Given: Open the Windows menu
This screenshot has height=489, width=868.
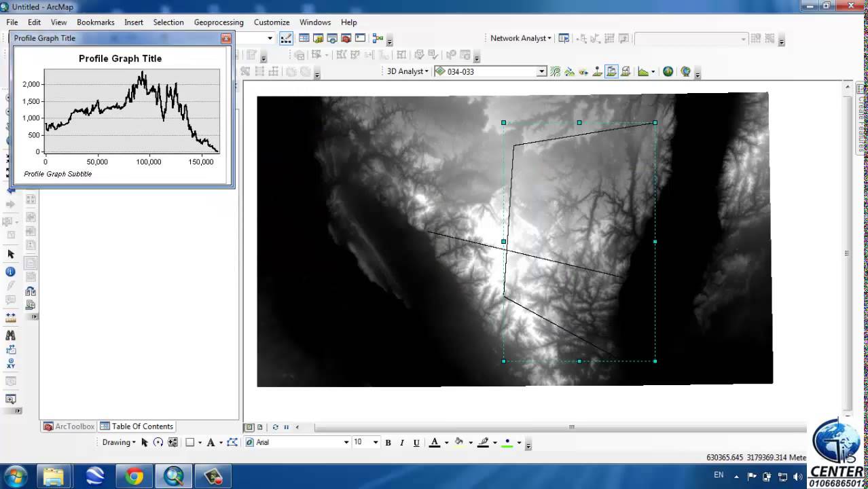Looking at the screenshot, I should pos(315,22).
